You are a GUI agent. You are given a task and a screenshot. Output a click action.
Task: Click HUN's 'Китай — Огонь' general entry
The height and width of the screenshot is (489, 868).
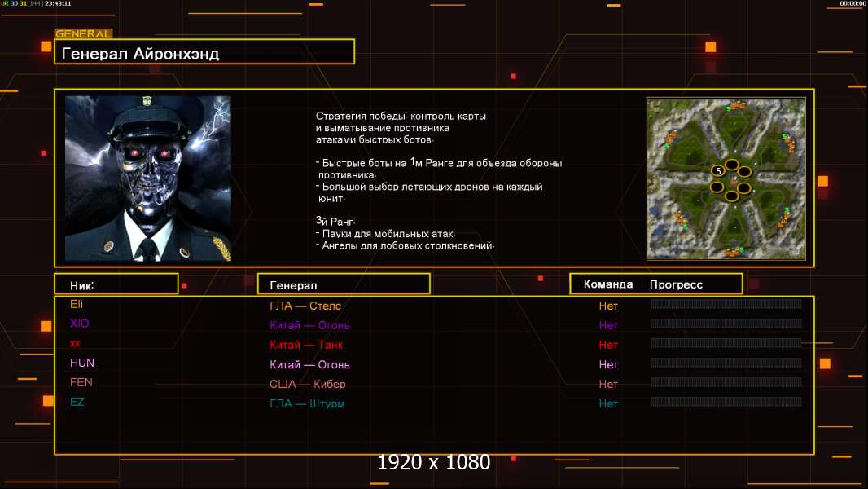pyautogui.click(x=309, y=364)
